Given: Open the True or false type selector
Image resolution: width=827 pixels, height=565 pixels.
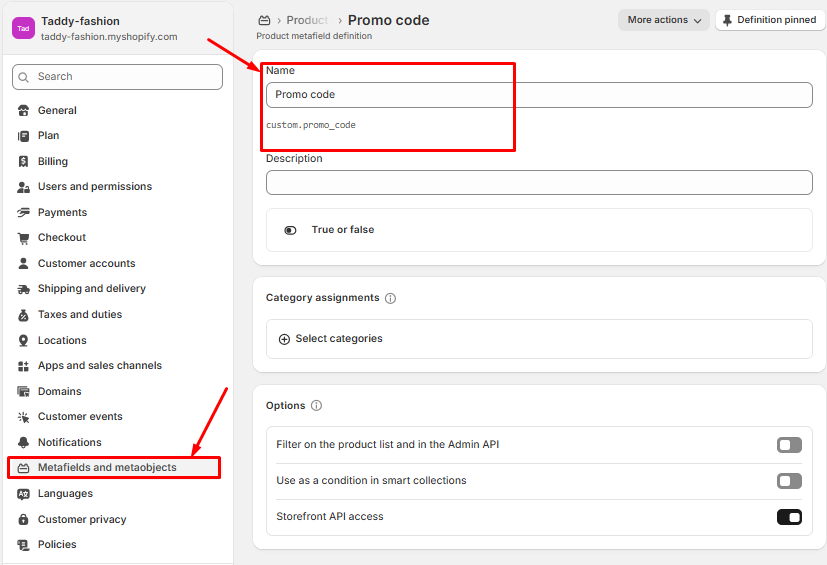Looking at the screenshot, I should coord(342,230).
